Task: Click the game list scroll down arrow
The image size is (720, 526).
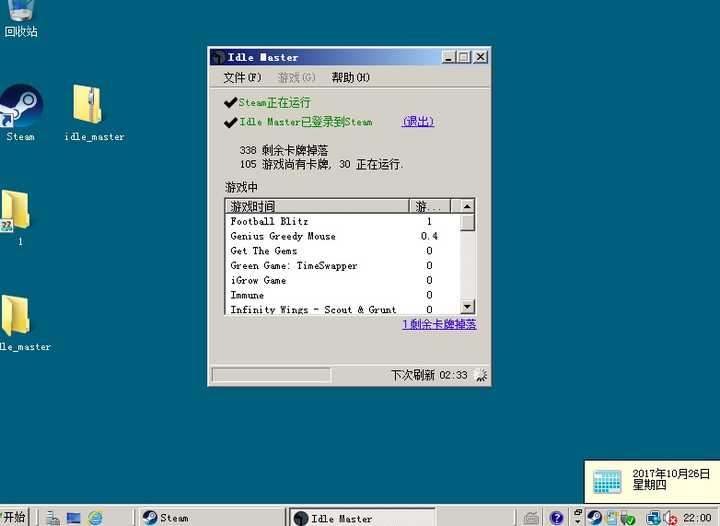Action: pyautogui.click(x=467, y=306)
